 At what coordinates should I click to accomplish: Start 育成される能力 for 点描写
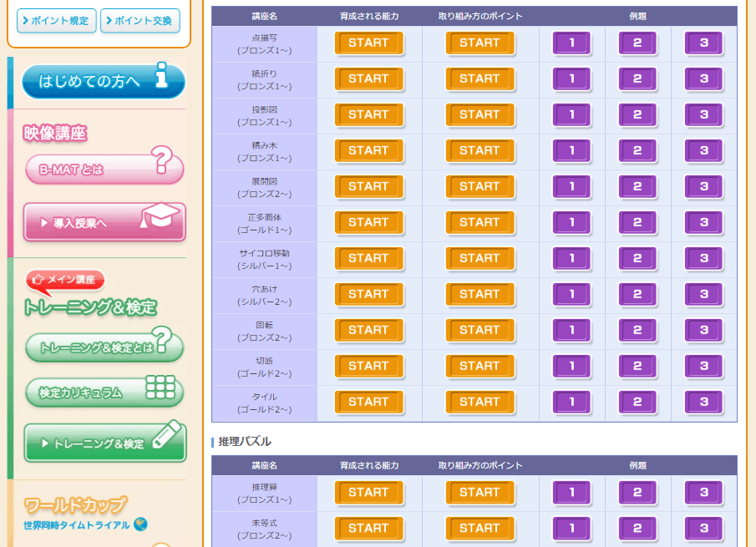coord(368,43)
